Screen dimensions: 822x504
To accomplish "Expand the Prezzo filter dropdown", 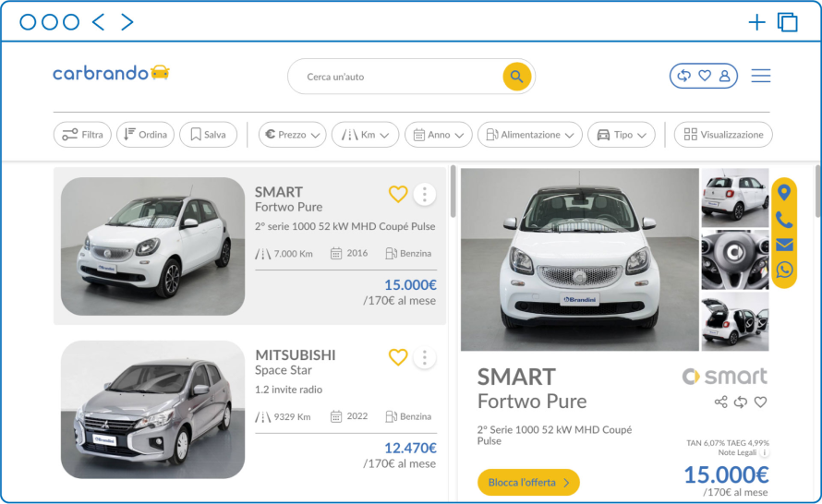I will [x=292, y=135].
